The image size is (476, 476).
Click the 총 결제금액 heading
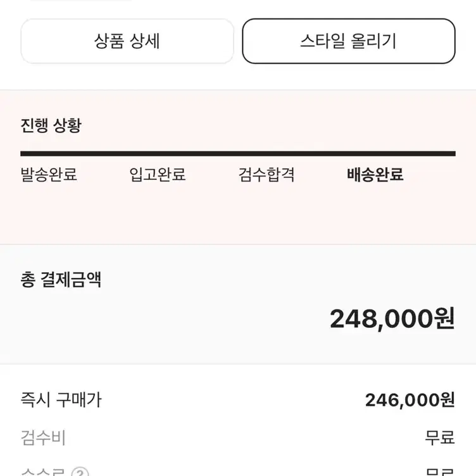(x=61, y=280)
